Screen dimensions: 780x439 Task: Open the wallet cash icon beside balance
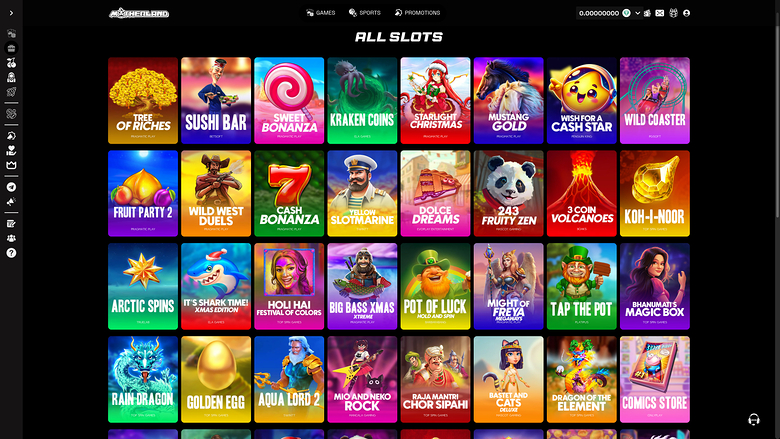pos(647,13)
